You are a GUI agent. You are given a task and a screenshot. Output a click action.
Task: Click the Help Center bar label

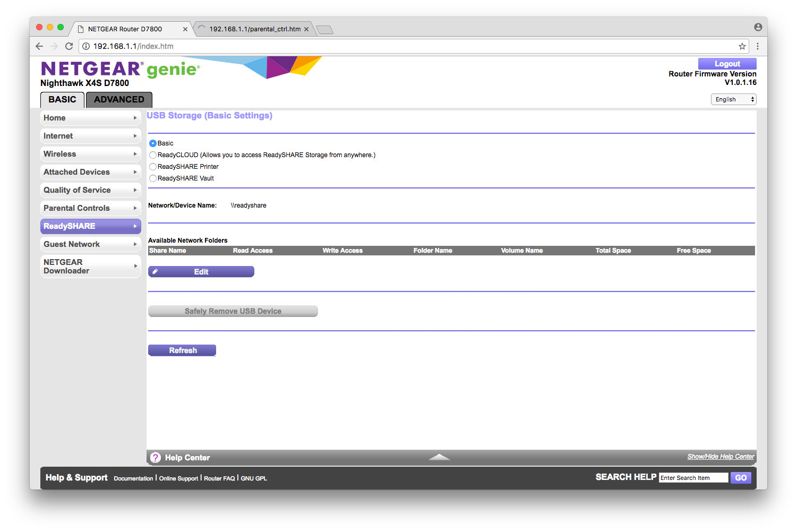tap(187, 458)
